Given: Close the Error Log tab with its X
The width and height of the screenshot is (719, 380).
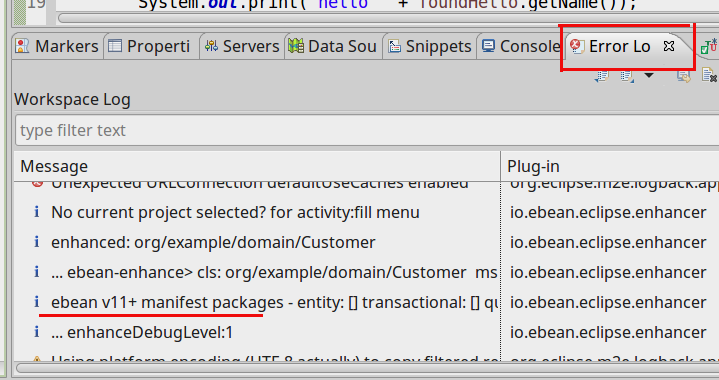Looking at the screenshot, I should [669, 46].
